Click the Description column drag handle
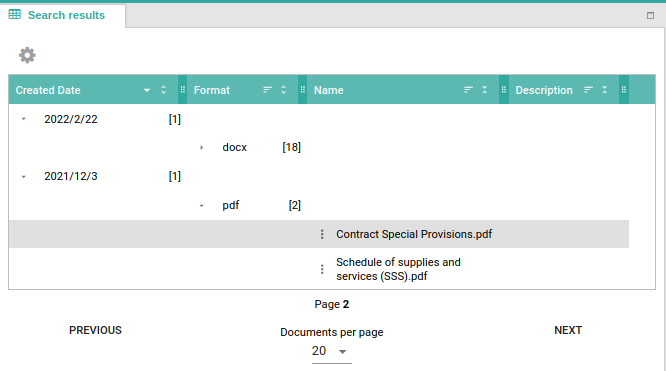 624,90
